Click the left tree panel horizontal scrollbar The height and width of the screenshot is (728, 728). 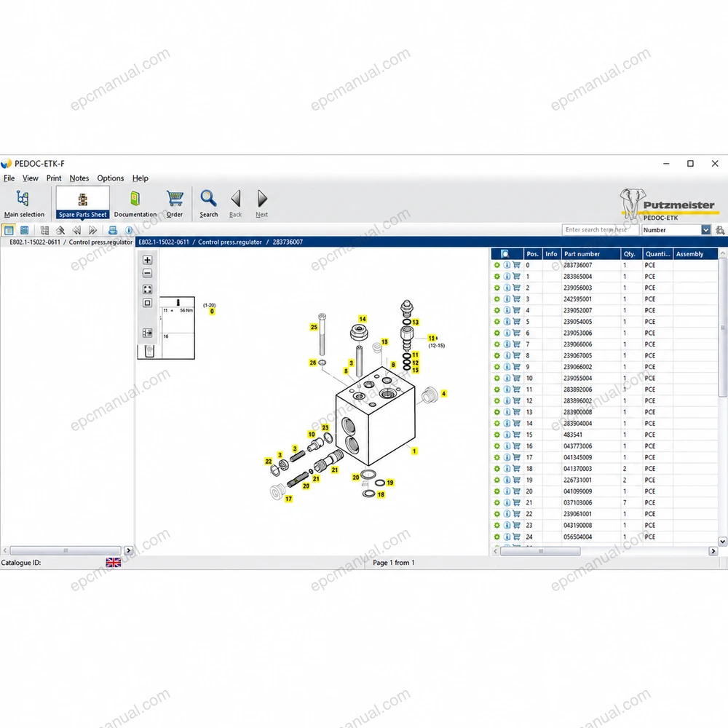pos(66,550)
